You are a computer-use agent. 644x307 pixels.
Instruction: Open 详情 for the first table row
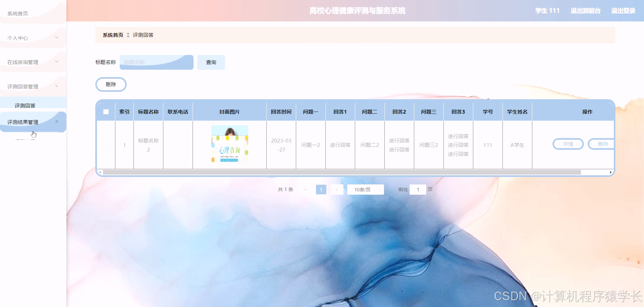(x=568, y=144)
